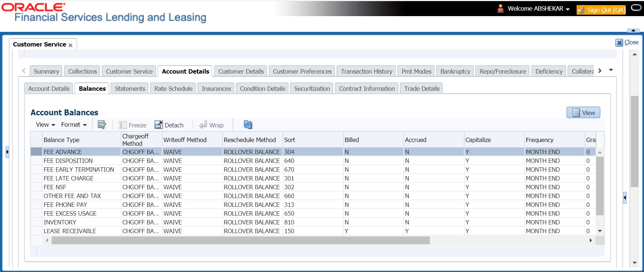
Task: Expand the left side panel splitter
Action: coord(7,152)
